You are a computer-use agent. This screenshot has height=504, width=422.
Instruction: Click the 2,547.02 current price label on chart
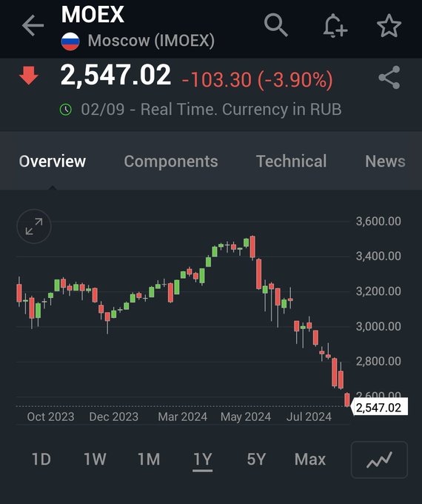pyautogui.click(x=379, y=408)
